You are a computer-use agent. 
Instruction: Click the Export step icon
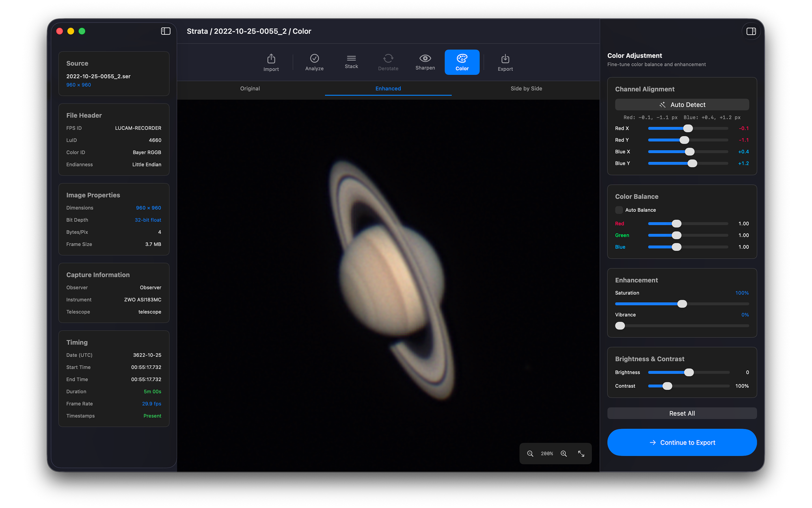pos(505,59)
